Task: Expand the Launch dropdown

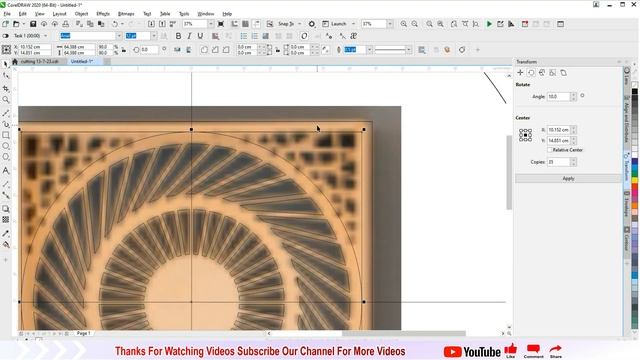Action: pyautogui.click(x=353, y=24)
